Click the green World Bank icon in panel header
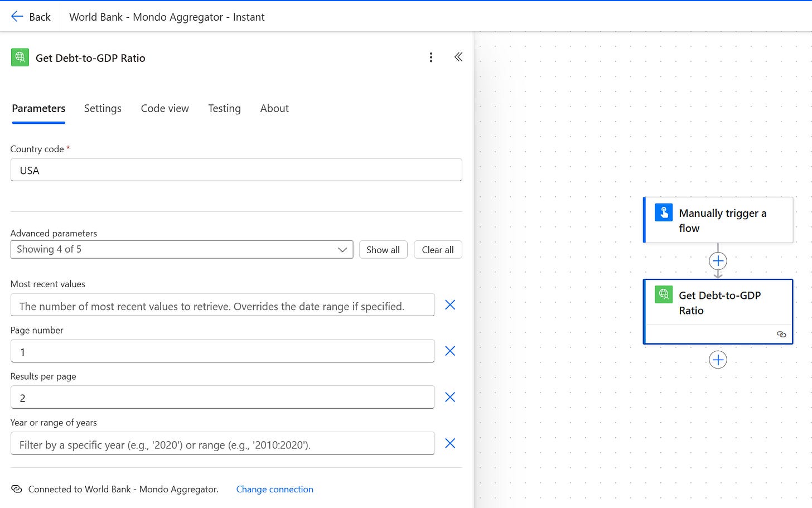 click(x=20, y=57)
